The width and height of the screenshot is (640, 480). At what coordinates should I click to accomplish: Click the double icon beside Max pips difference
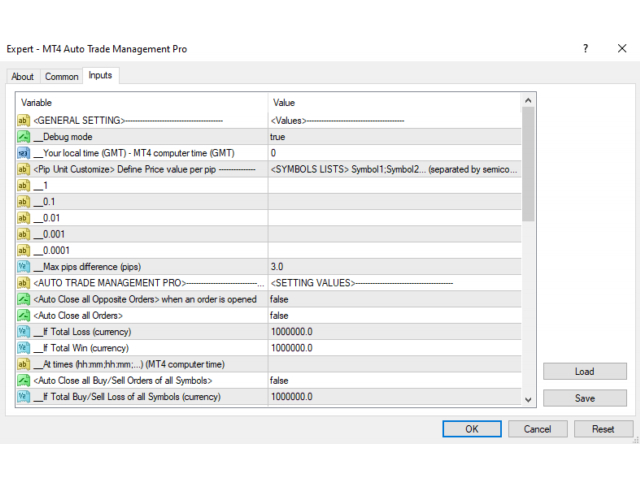(x=23, y=267)
